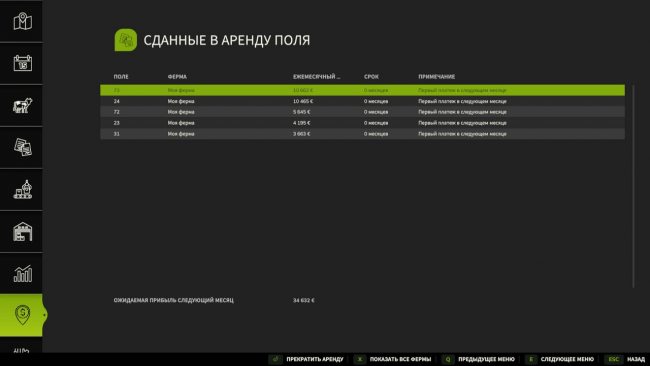
Task: Click the Q key hint icon
Action: pos(448,359)
